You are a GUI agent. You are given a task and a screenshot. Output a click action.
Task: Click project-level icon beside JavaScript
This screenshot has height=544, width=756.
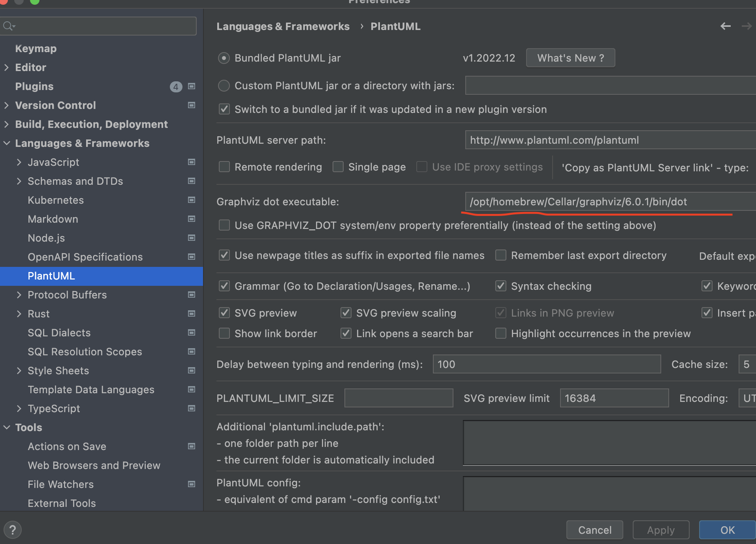click(192, 162)
